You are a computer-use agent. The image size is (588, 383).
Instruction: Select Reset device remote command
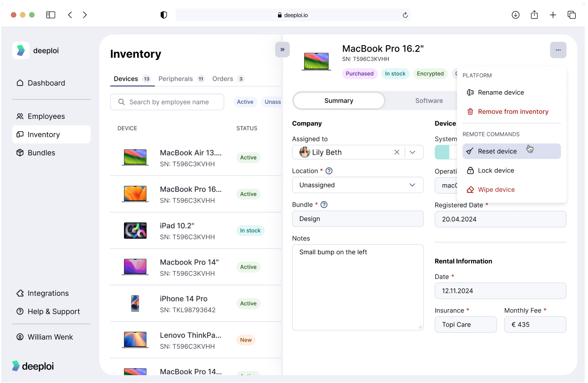pos(511,151)
